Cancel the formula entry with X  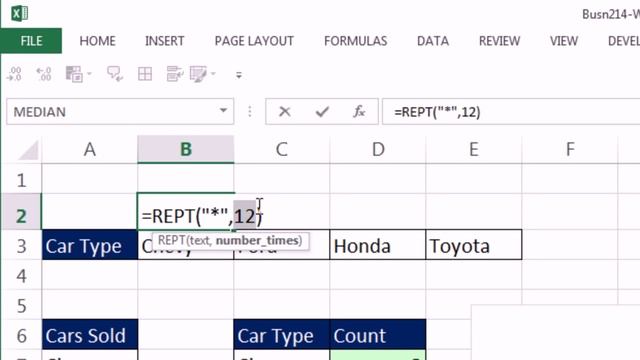coord(284,111)
